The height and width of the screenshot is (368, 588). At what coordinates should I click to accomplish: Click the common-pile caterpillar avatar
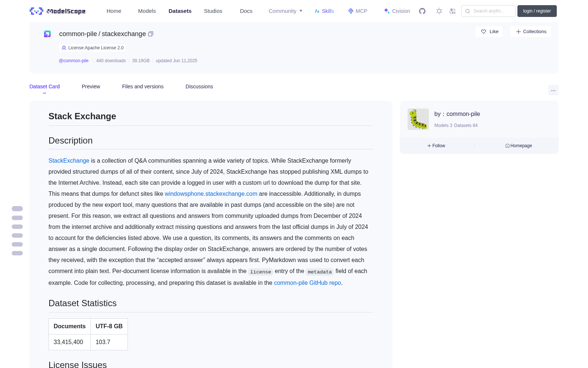point(418,119)
